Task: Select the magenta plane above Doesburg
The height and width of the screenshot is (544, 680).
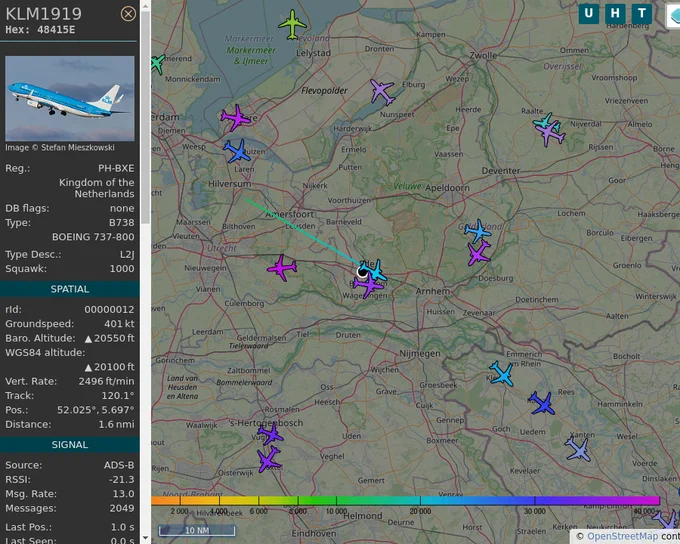Action: pyautogui.click(x=479, y=253)
